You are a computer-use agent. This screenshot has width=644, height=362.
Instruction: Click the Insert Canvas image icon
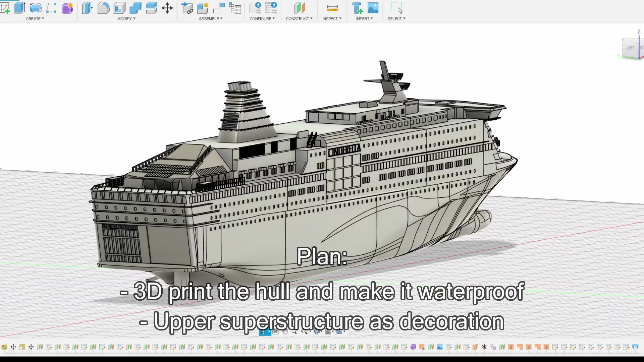tap(373, 8)
